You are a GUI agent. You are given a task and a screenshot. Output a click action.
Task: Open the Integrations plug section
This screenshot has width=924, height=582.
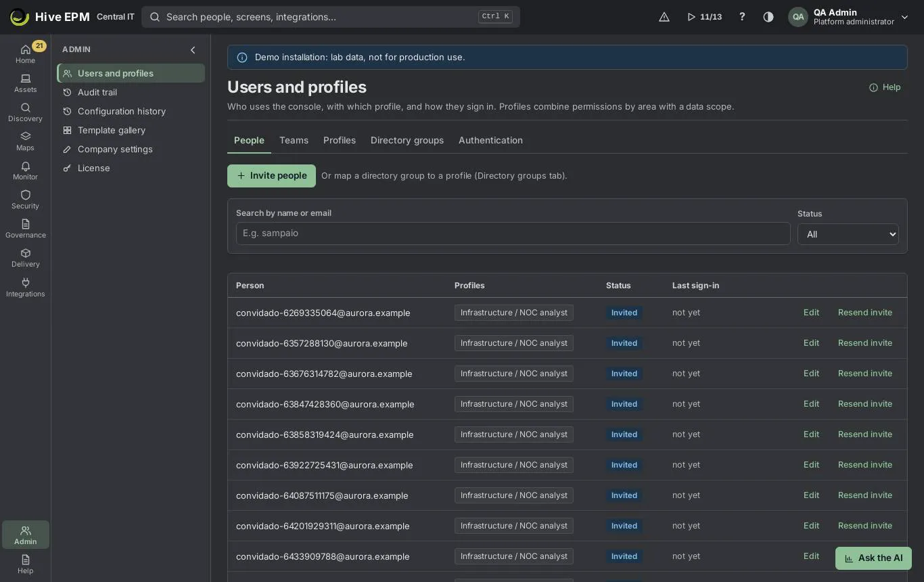pyautogui.click(x=25, y=288)
